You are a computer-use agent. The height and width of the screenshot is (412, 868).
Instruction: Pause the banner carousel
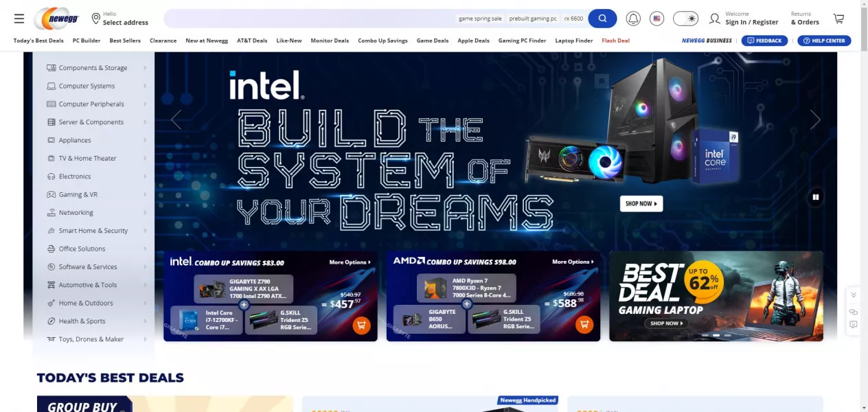816,197
